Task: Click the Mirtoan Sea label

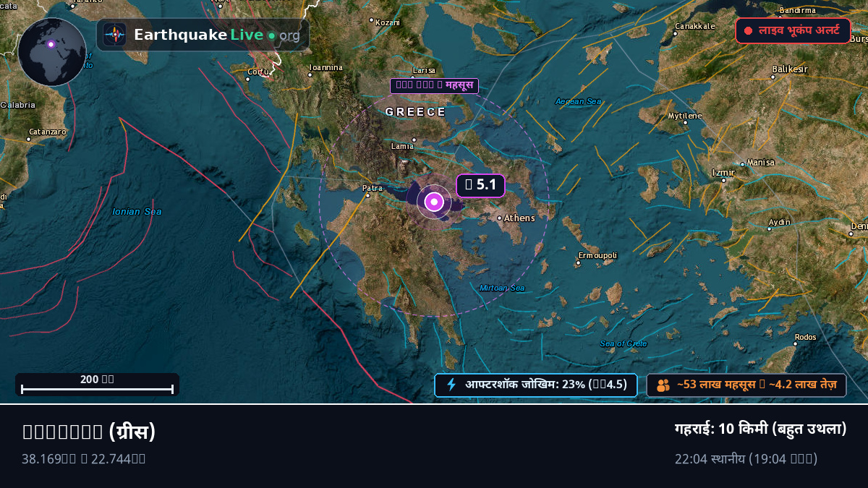Action: coord(502,288)
